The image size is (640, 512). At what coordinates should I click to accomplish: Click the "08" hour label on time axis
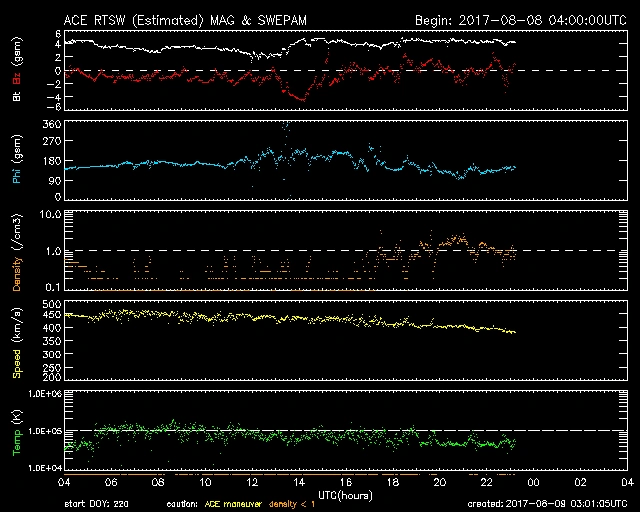pyautogui.click(x=158, y=482)
